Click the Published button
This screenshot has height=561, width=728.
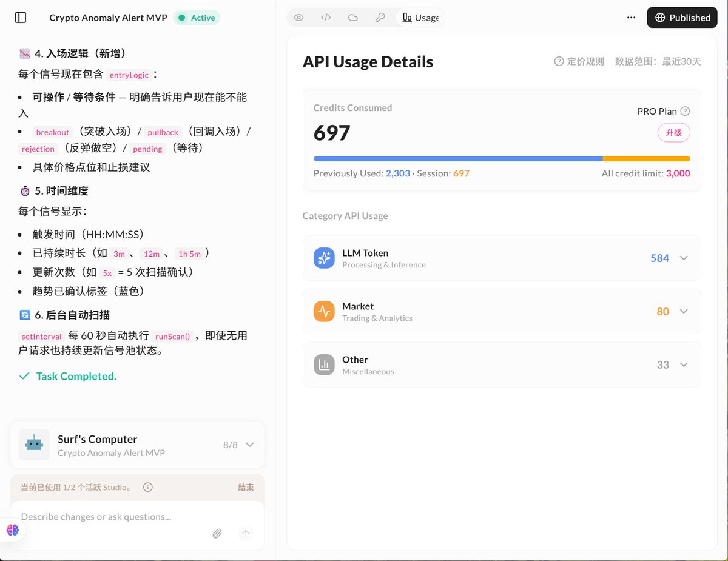coord(682,18)
